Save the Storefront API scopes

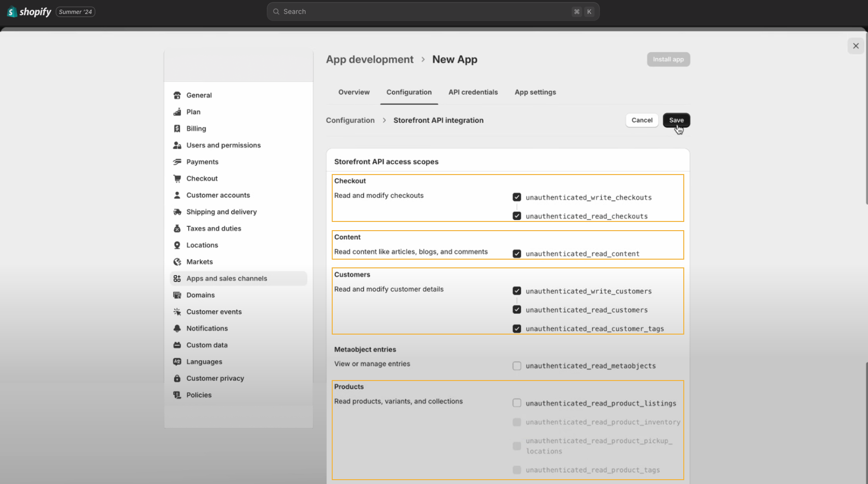676,120
